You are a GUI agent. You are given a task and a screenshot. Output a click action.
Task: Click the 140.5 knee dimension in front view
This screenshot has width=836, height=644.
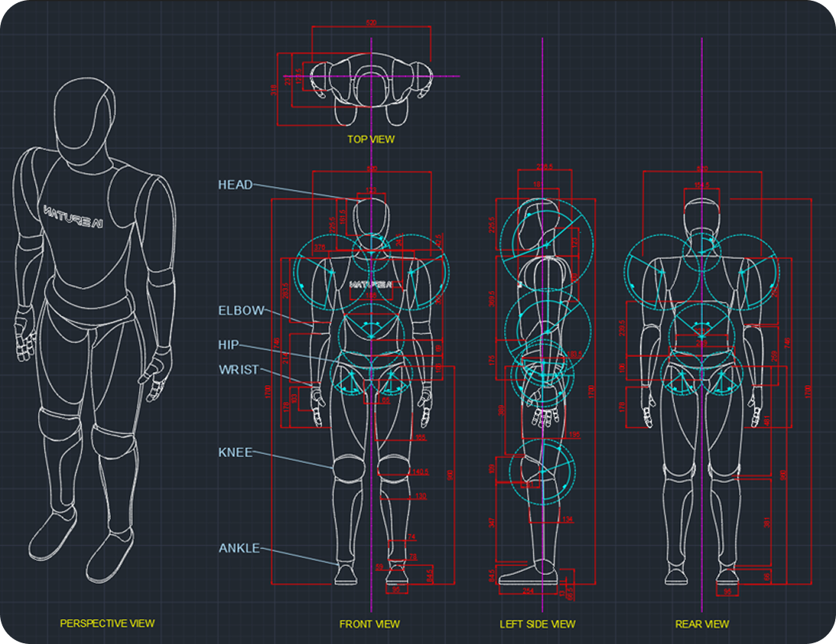420,472
